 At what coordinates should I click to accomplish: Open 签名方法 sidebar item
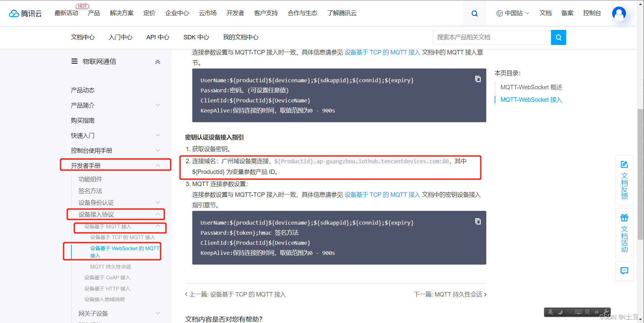pos(90,191)
